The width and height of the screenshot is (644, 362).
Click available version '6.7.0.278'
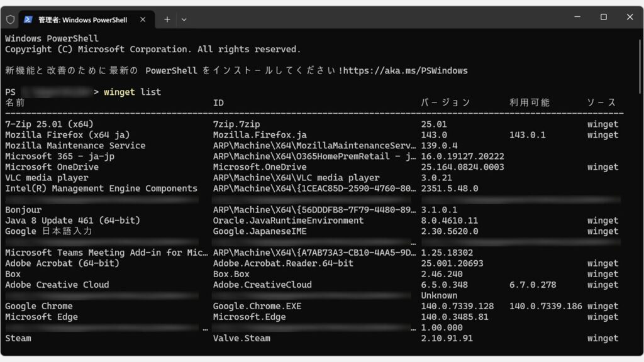pyautogui.click(x=533, y=284)
